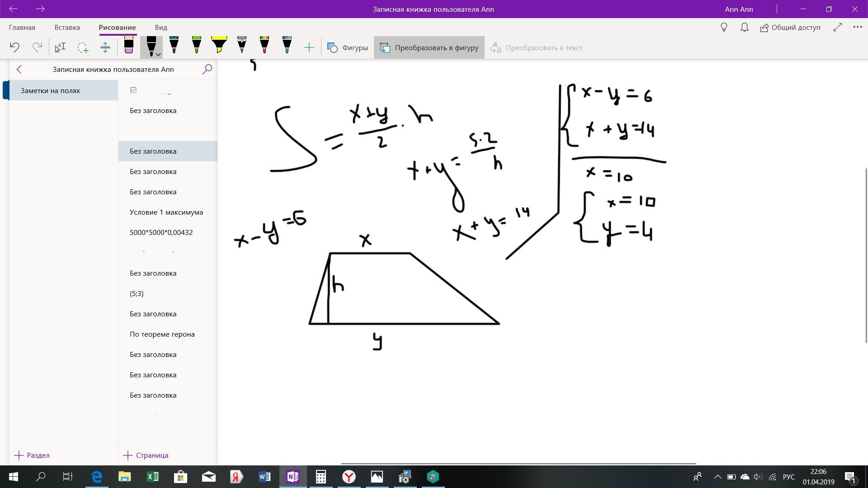The width and height of the screenshot is (868, 488).
Task: Click Страница to add a new page
Action: (x=146, y=455)
